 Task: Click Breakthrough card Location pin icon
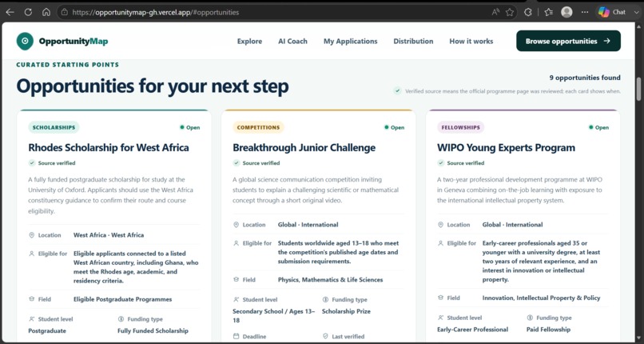pyautogui.click(x=237, y=225)
